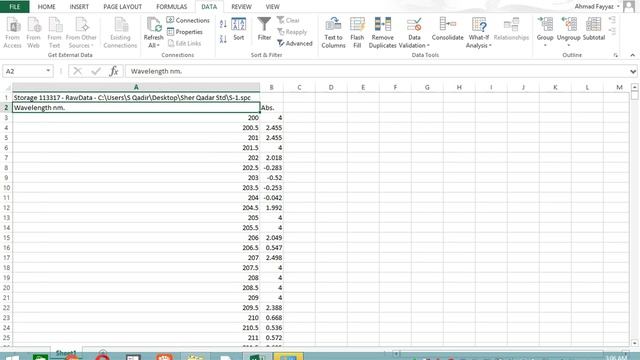Open Advanced filter options

point(295,43)
